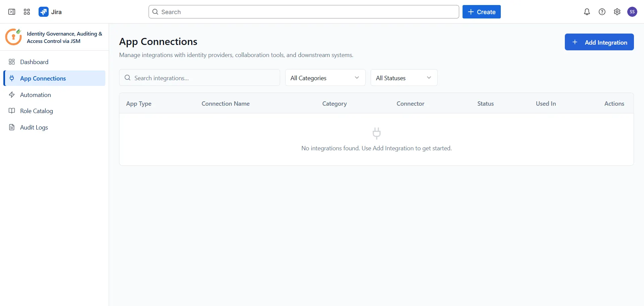
Task: Click the Audit Logs document icon
Action: [12, 127]
